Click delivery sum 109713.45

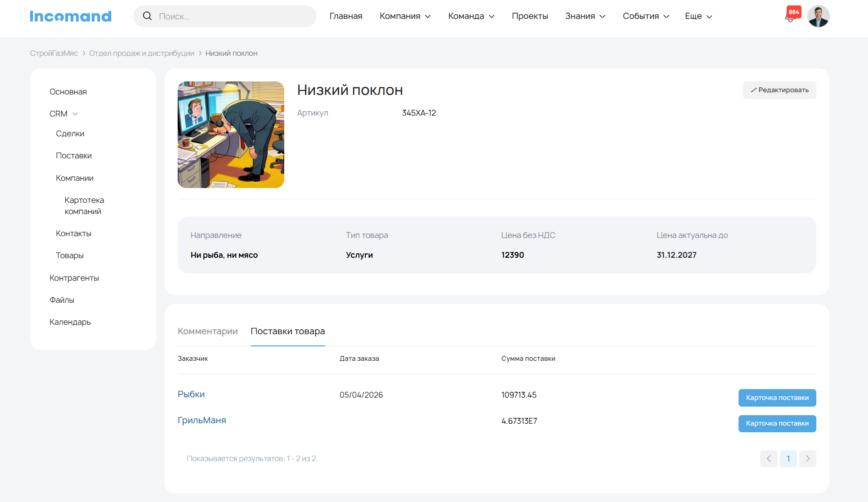[519, 395]
